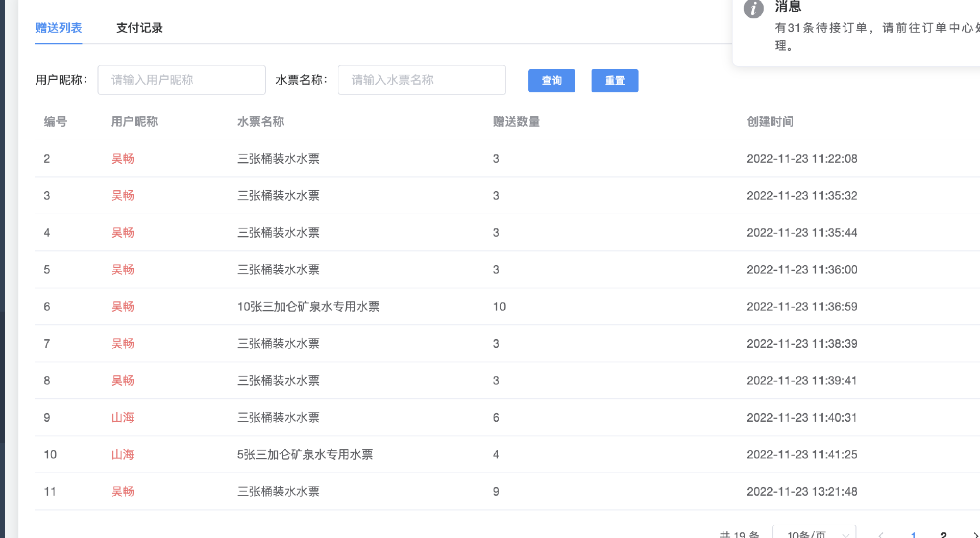Click into the 水票名称 input field
This screenshot has width=980, height=538.
point(422,80)
